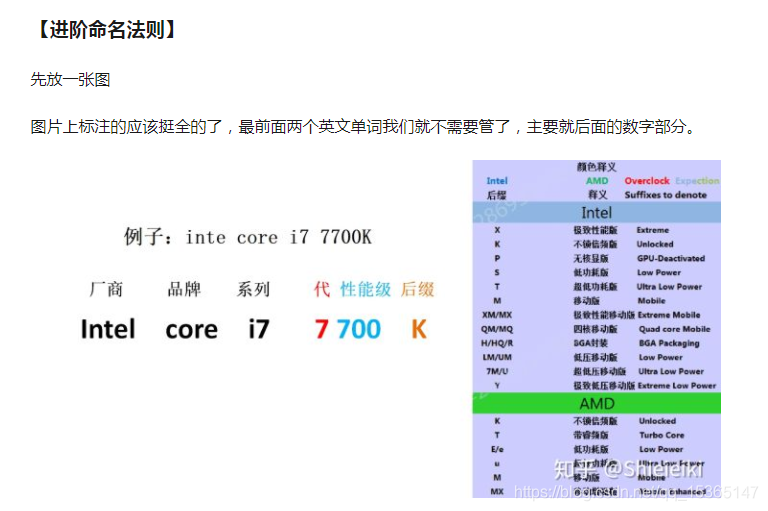Click the LM/UM suffix cell
This screenshot has height=511, width=768.
[497, 358]
